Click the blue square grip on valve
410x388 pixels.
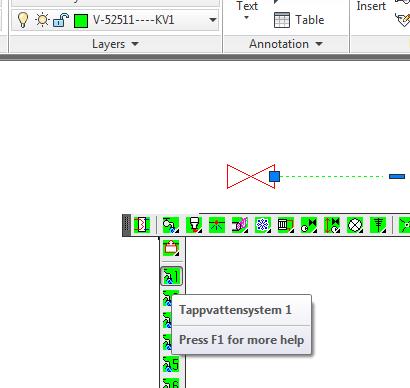coord(274,176)
